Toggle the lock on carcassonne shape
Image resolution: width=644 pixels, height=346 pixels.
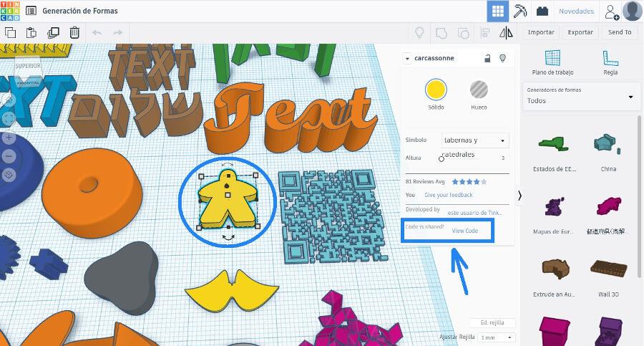point(487,58)
